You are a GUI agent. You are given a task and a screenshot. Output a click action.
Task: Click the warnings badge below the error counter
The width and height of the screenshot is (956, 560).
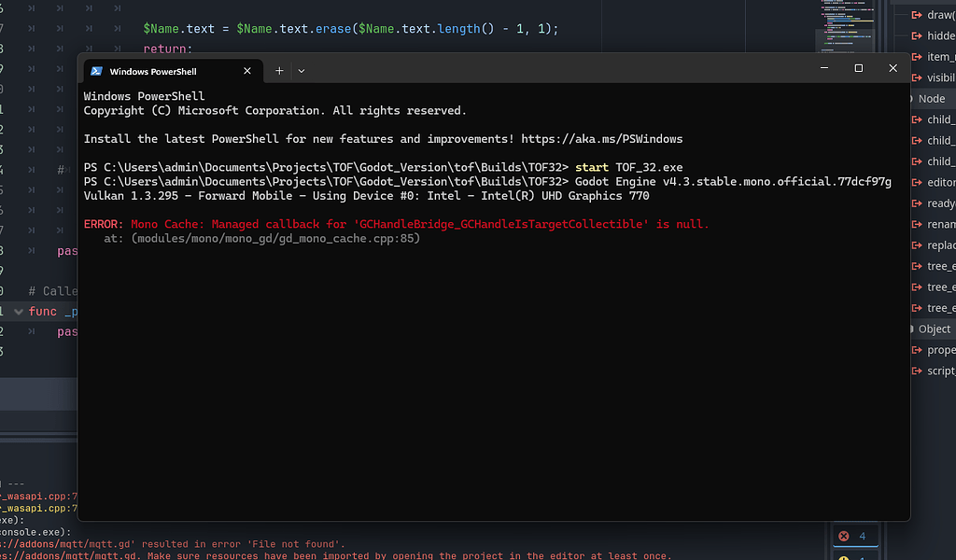854,554
